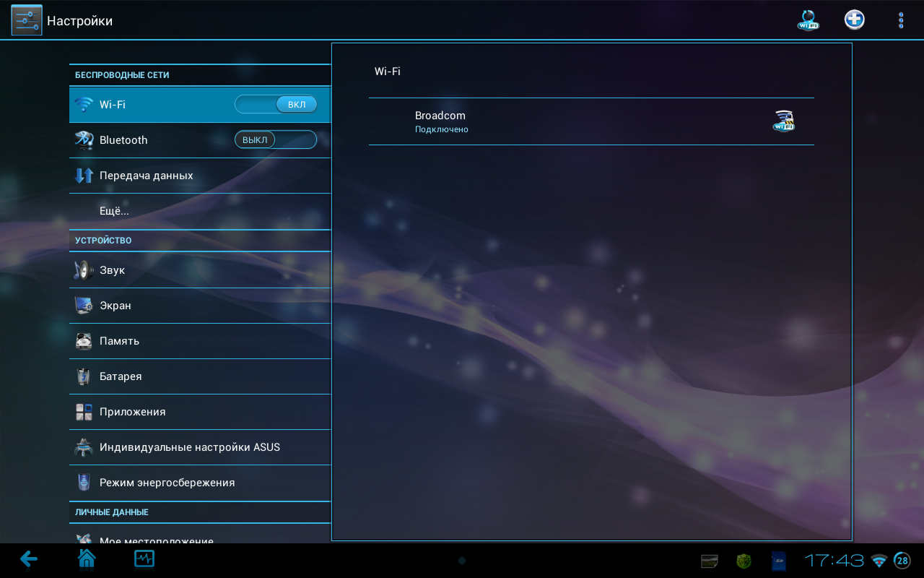Open the Звук sound settings

coord(200,270)
